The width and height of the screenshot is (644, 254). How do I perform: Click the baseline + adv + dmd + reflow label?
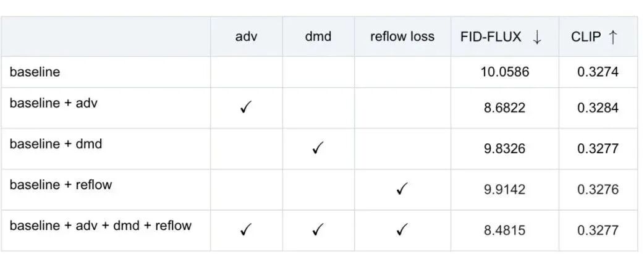tap(101, 226)
